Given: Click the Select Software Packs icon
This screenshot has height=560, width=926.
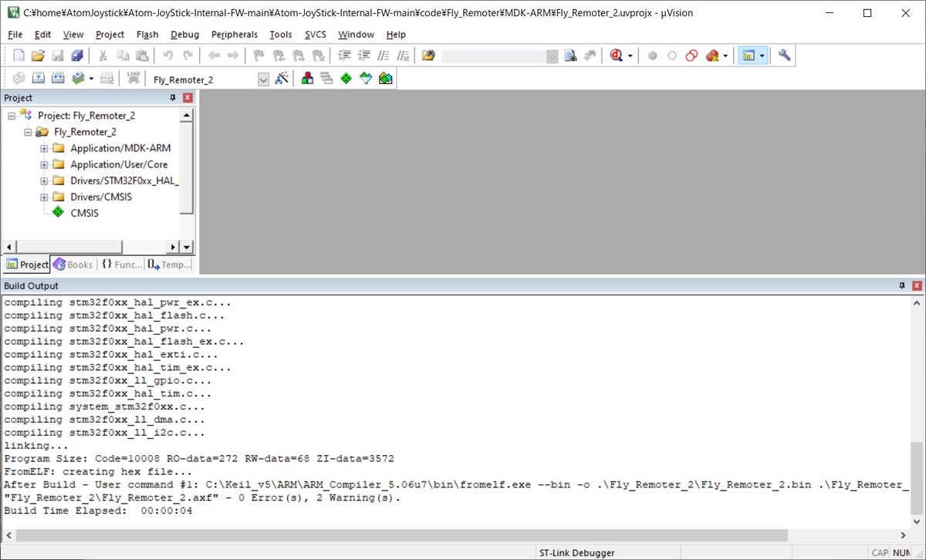Looking at the screenshot, I should tap(366, 79).
